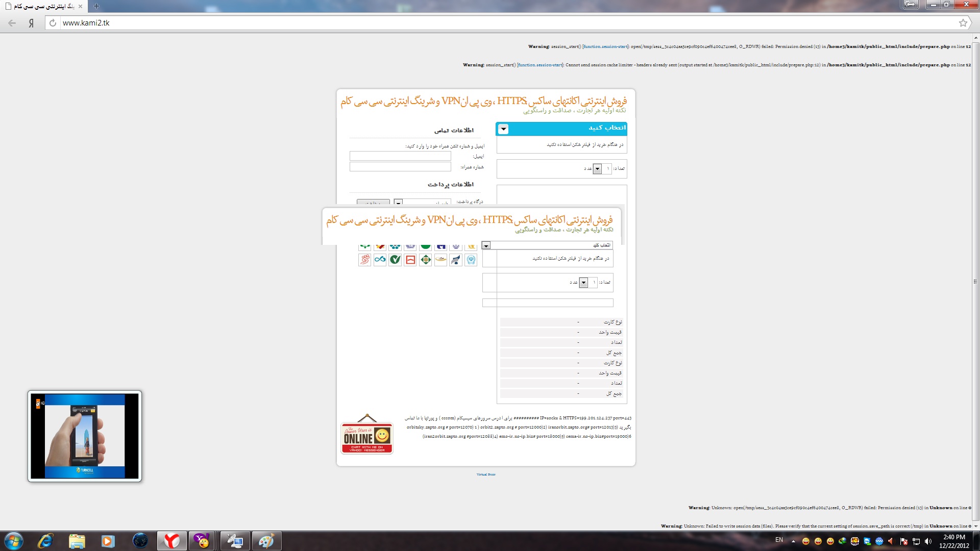Close the current browser tab
This screenshot has width=980, height=551.
[x=80, y=6]
